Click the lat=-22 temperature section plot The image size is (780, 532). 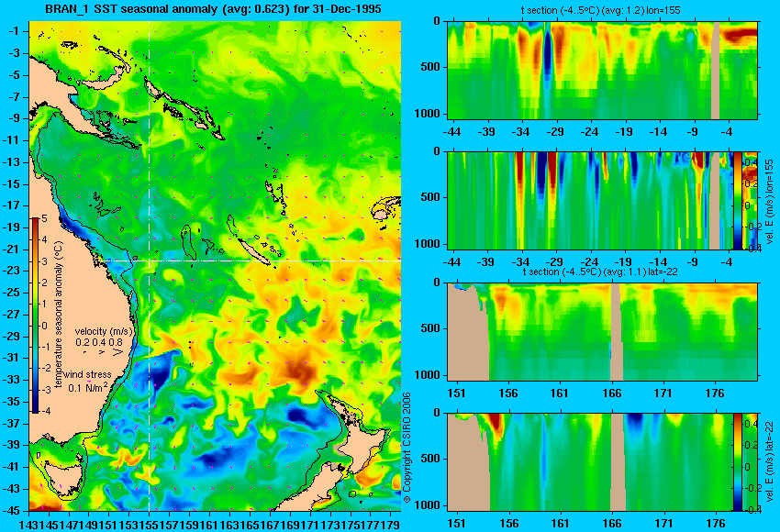pos(602,332)
